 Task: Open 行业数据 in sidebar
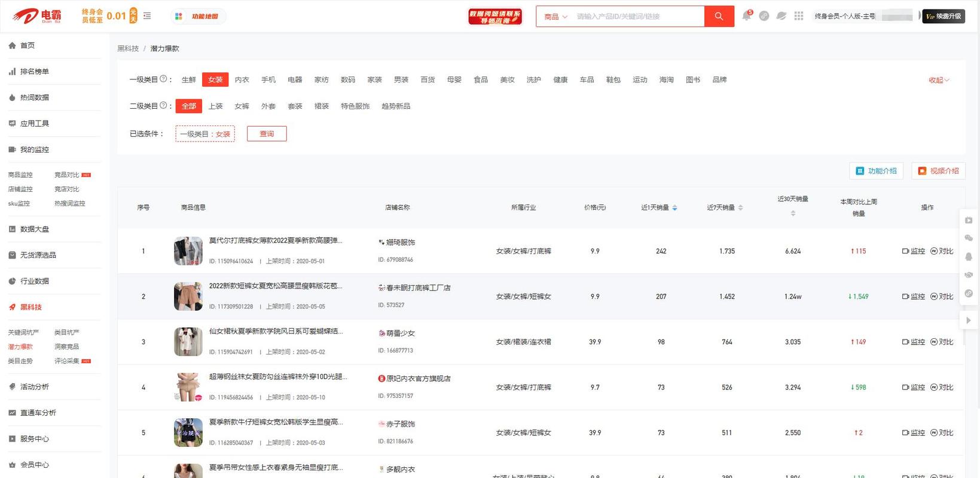pyautogui.click(x=34, y=281)
